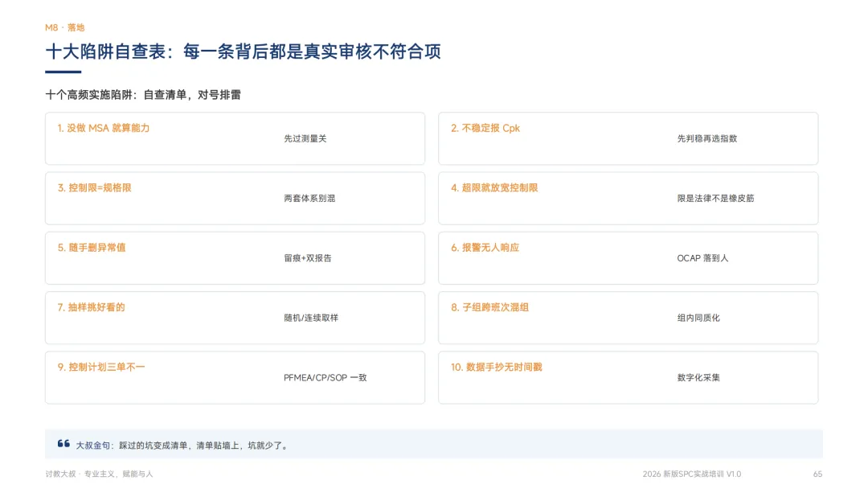Image resolution: width=868 pixels, height=489 pixels.
Task: Click the text 组内同质化
Action: [x=698, y=318]
